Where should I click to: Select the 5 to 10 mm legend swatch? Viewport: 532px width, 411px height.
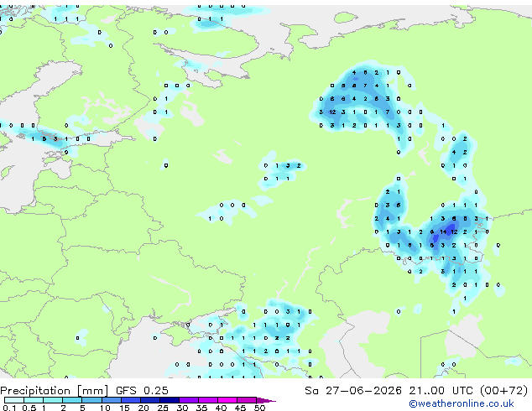pyautogui.click(x=92, y=400)
